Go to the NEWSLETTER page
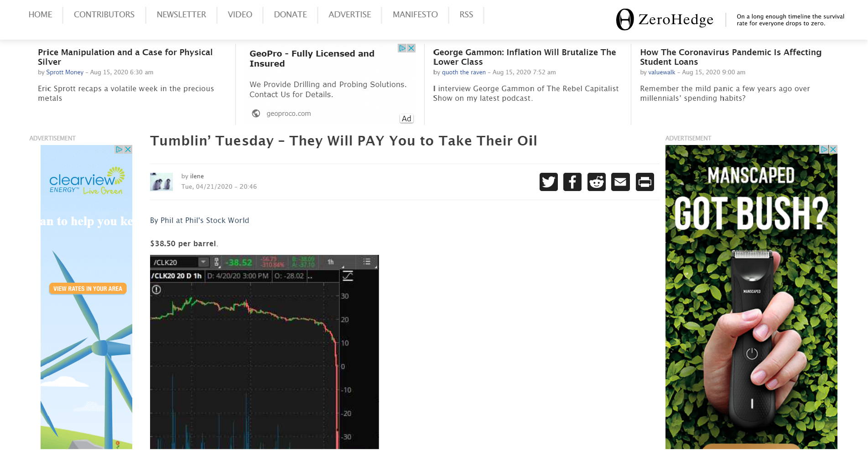 pos(182,15)
